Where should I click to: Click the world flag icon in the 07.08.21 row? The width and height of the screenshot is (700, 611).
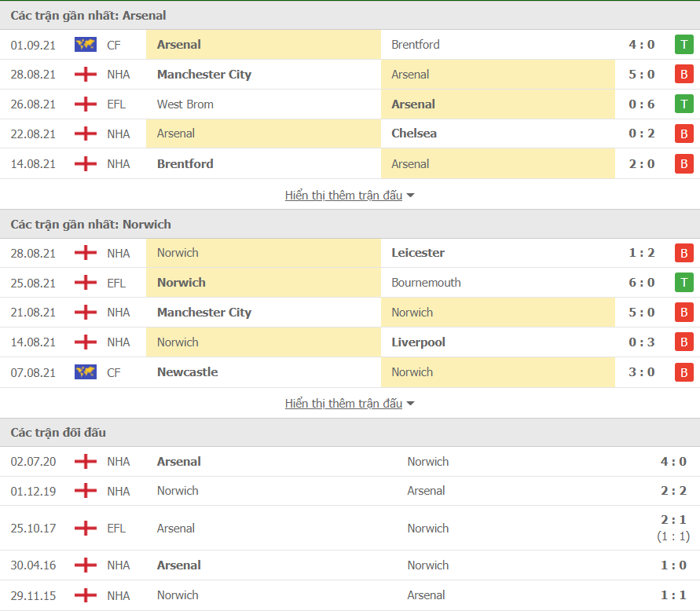(86, 371)
